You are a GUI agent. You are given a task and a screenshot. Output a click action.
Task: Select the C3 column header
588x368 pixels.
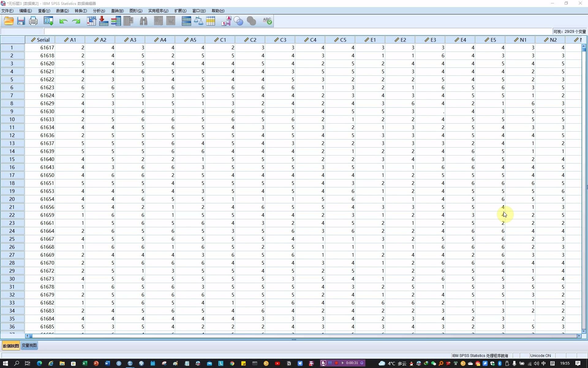tap(280, 40)
